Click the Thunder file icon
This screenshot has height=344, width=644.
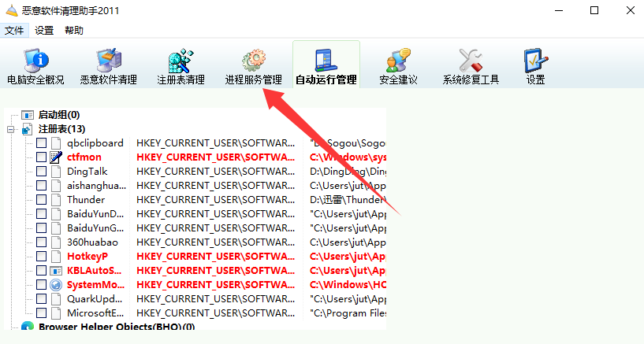coord(56,200)
